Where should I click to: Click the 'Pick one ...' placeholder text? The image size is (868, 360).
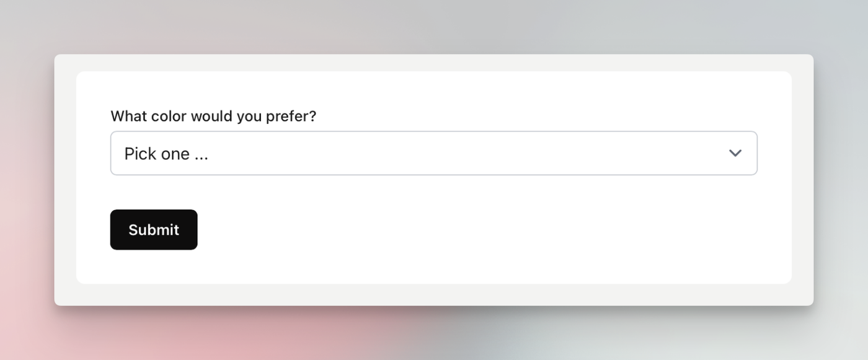tap(166, 154)
